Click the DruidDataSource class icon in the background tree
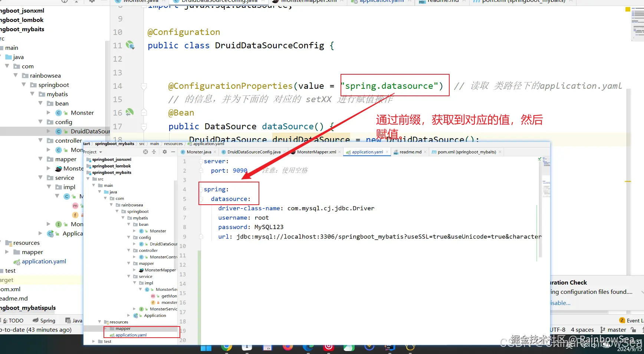The width and height of the screenshot is (644, 354). [x=59, y=131]
